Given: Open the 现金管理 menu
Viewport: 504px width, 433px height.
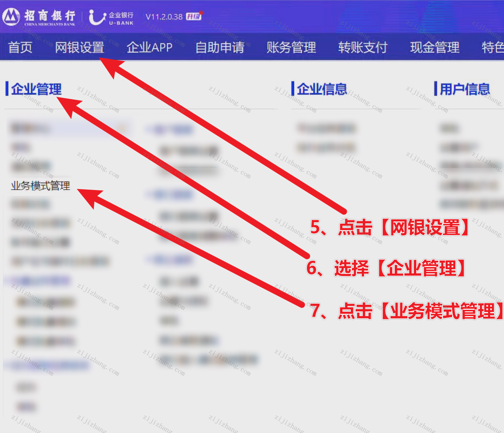Looking at the screenshot, I should click(x=435, y=48).
